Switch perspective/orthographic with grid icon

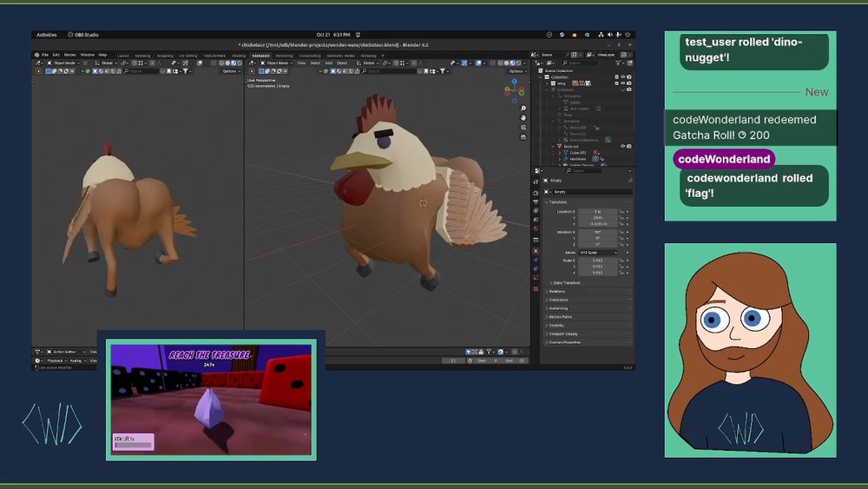(523, 136)
